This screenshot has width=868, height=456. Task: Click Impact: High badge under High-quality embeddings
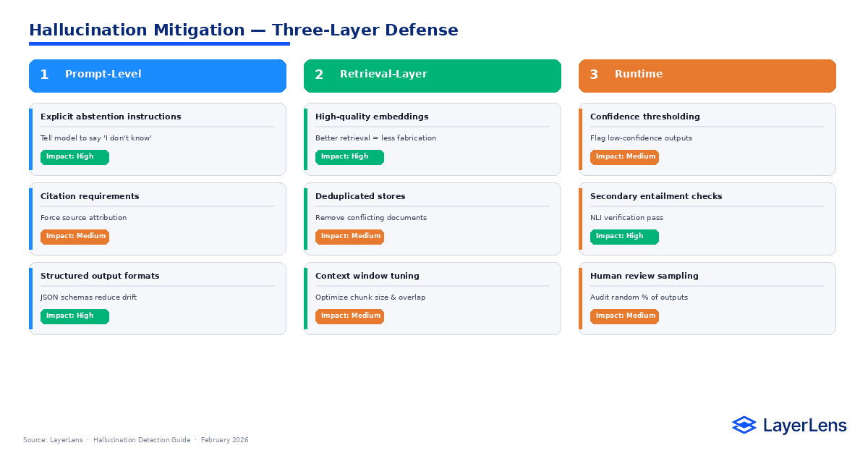(x=349, y=157)
